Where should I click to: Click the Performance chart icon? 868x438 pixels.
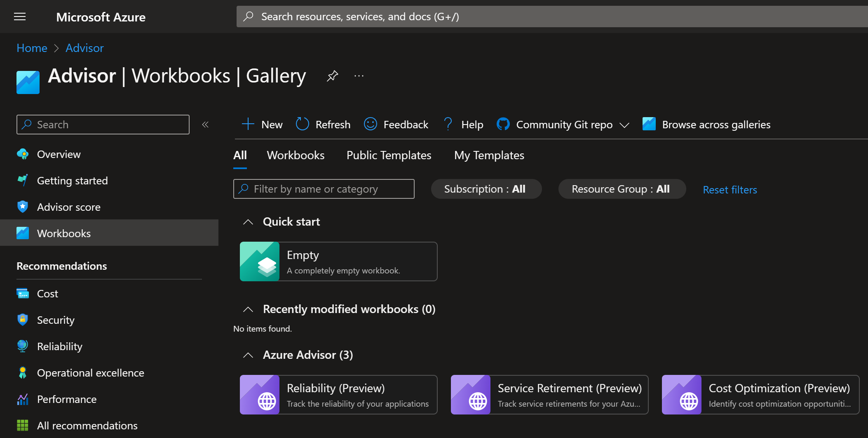click(23, 399)
